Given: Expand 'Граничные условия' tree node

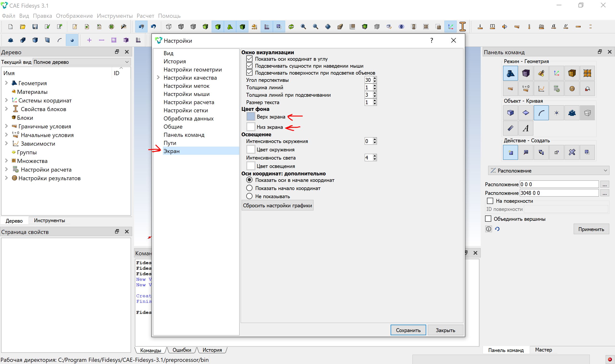Looking at the screenshot, I should [6, 126].
